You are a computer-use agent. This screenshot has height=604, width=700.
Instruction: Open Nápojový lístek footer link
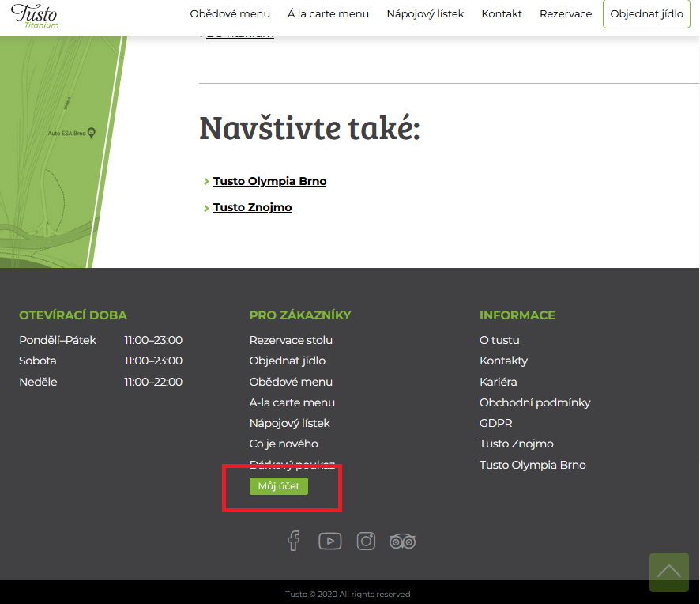(289, 423)
